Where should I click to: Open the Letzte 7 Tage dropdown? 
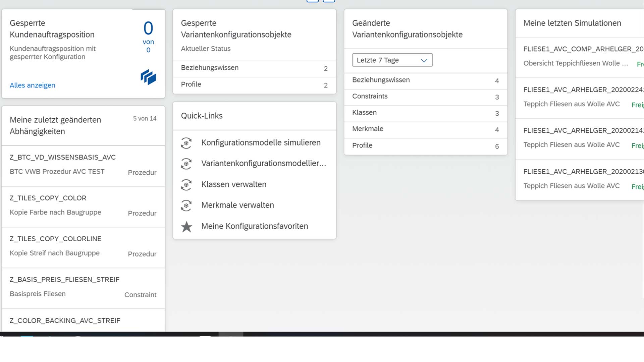tap(386, 60)
